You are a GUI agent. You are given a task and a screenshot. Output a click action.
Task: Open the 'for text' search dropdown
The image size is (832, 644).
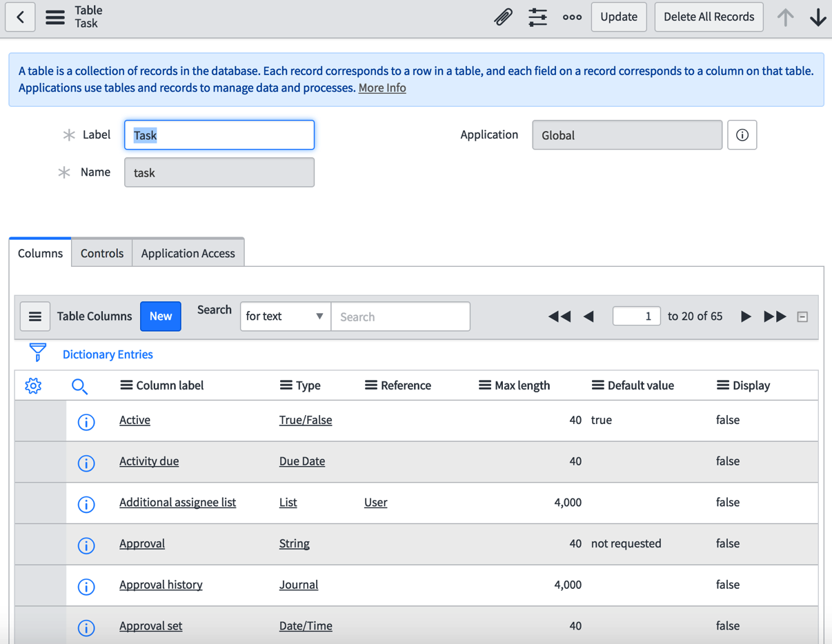pos(286,316)
